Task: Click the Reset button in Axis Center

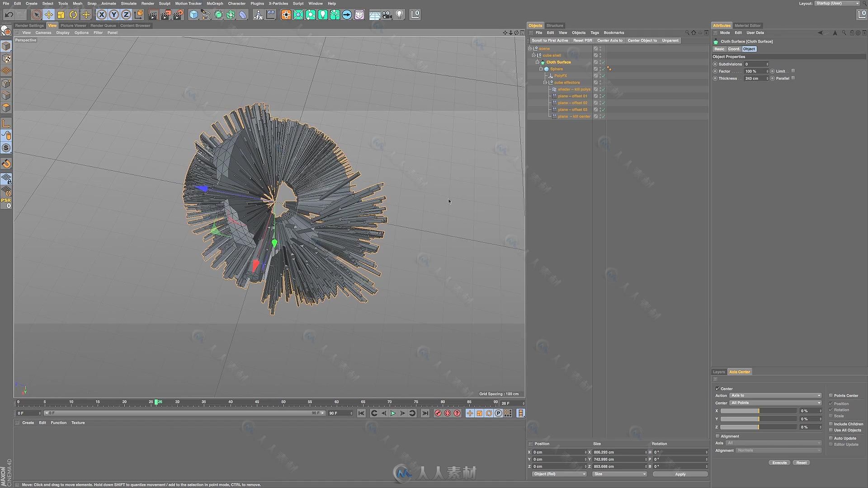Action: point(802,463)
